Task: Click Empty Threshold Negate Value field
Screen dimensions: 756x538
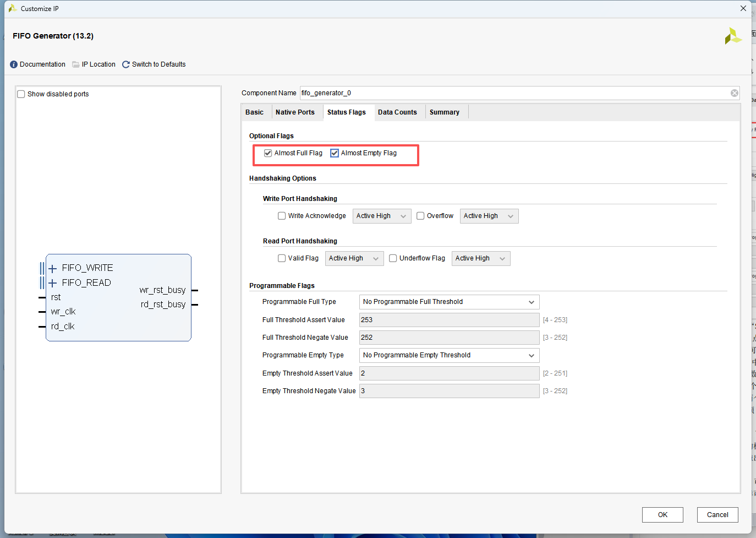Action: click(449, 391)
